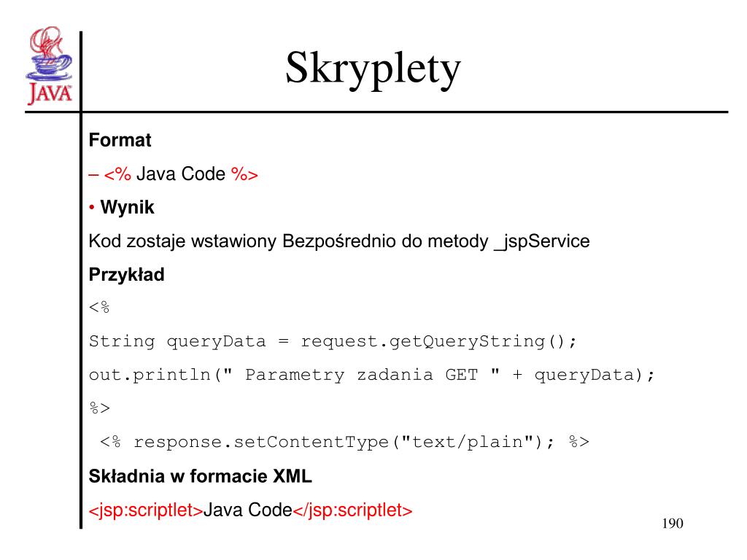
Task: Click the Java coffee cup logo
Action: (x=49, y=65)
